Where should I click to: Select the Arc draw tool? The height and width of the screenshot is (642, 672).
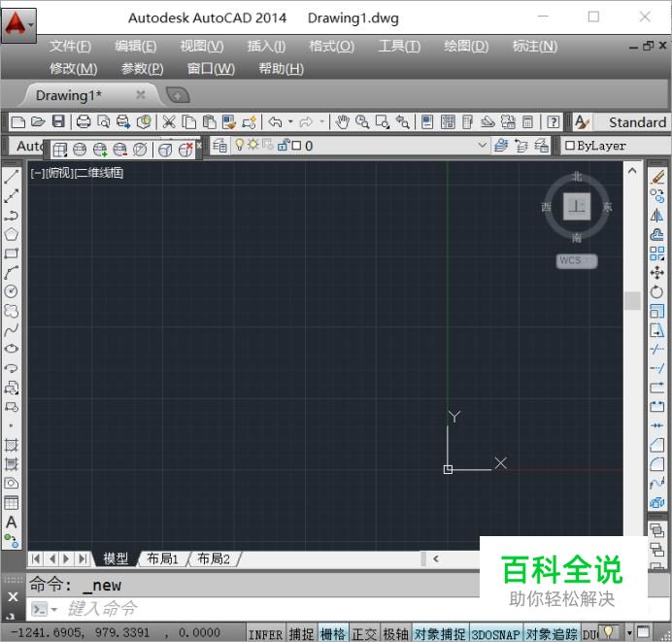(11, 273)
